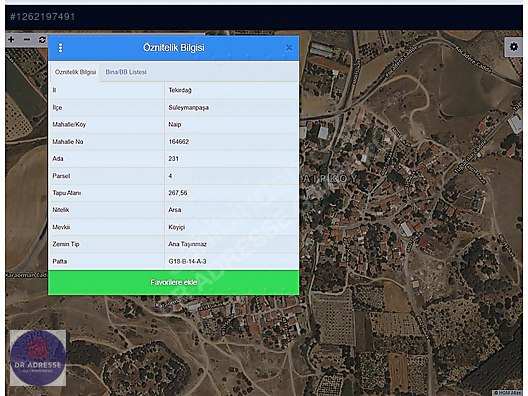This screenshot has width=528, height=396.
Task: Select the Tapu Alanı value 267,56
Action: click(x=231, y=193)
